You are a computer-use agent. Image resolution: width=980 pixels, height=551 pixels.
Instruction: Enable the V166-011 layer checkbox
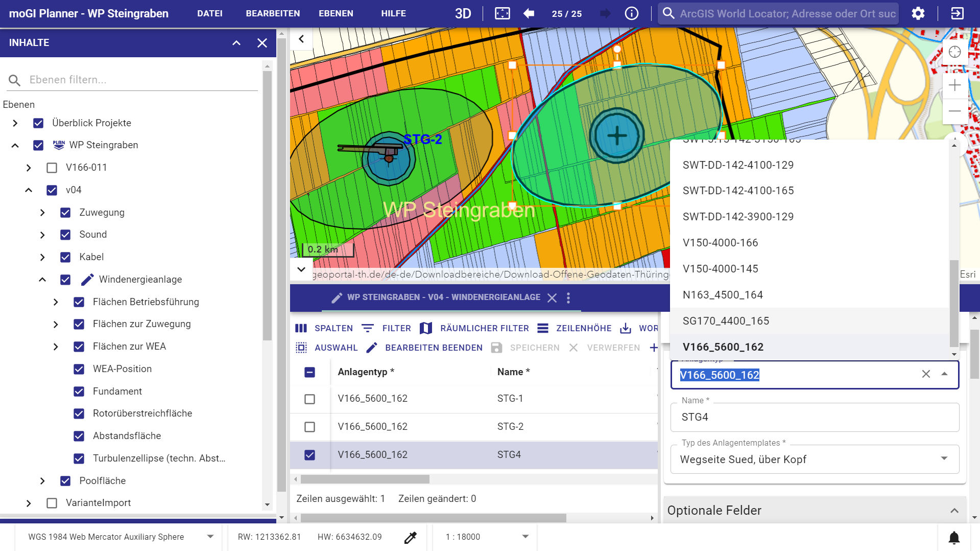tap(52, 168)
